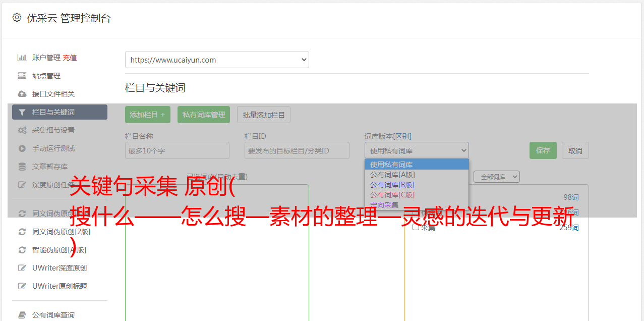
Task: Click the 私有词库管理 button
Action: click(x=204, y=115)
